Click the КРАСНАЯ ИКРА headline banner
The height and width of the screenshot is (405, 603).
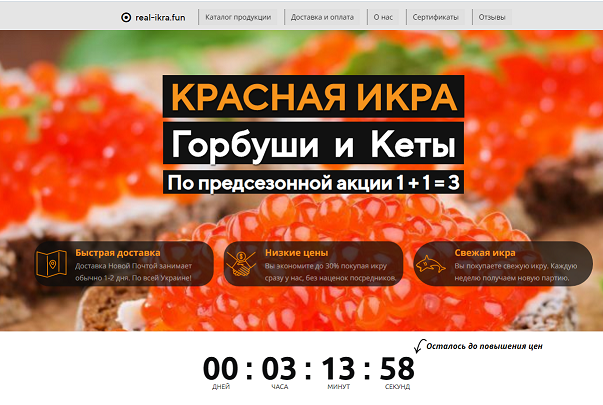(x=313, y=97)
